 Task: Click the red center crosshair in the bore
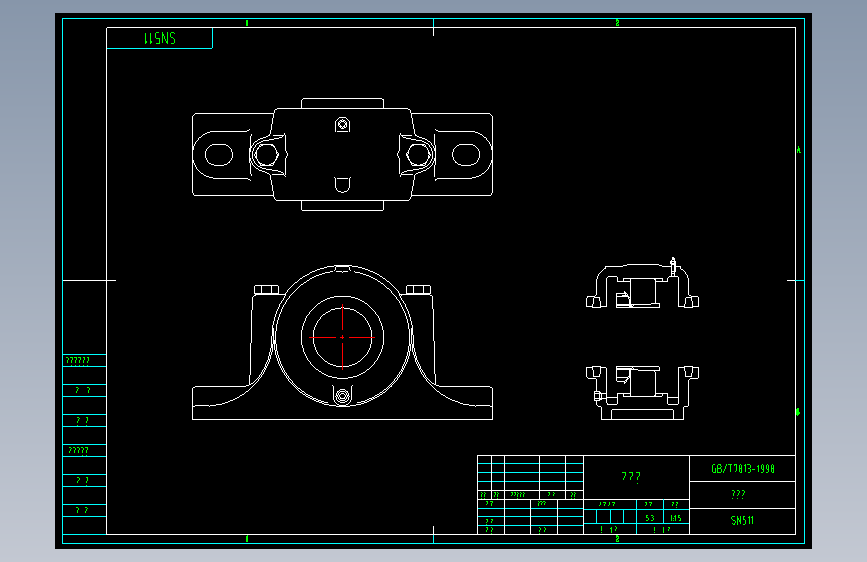point(342,337)
